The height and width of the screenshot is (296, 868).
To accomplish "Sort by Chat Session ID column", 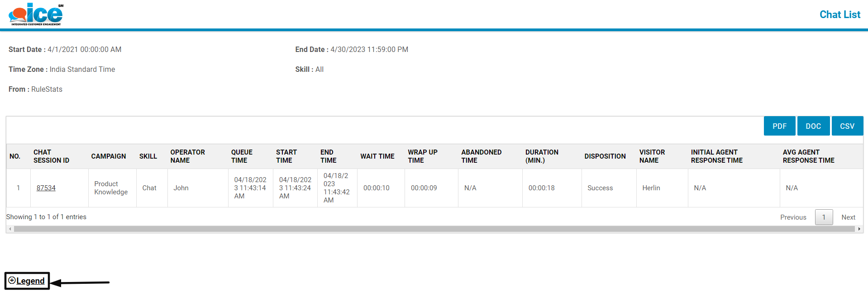I will 51,156.
